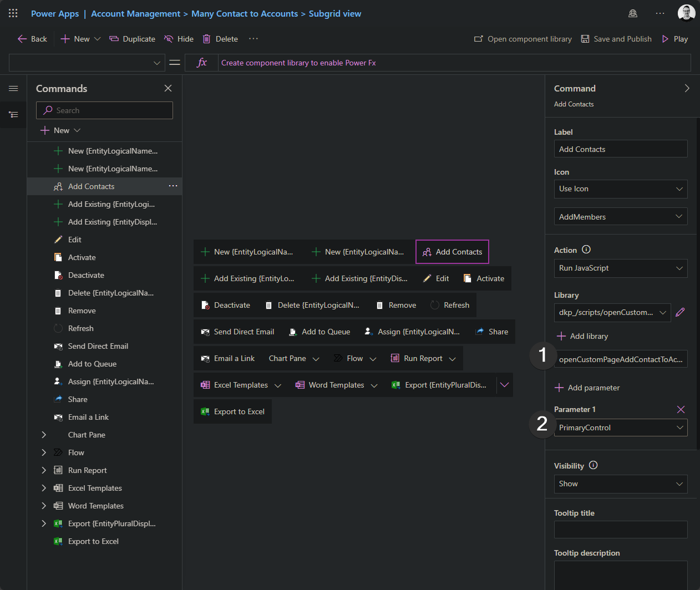The image size is (700, 590).
Task: Select Export to Excel in canvas preview
Action: click(233, 411)
